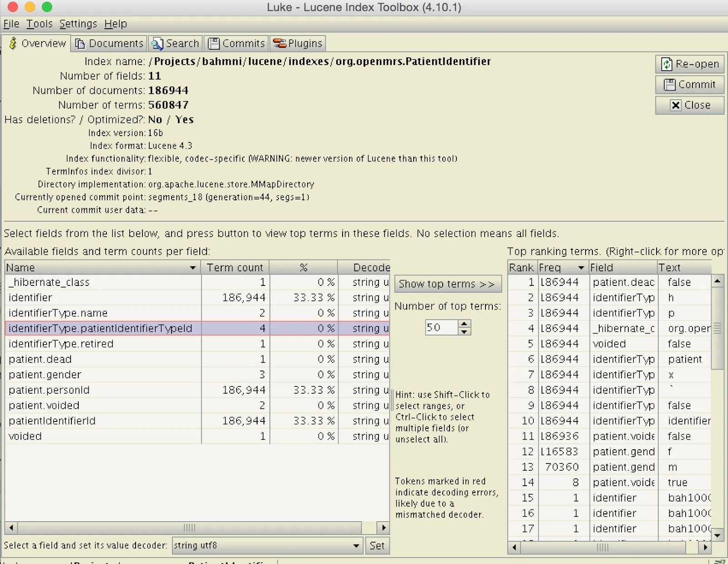Open the File menu
728x564 pixels.
click(x=11, y=24)
